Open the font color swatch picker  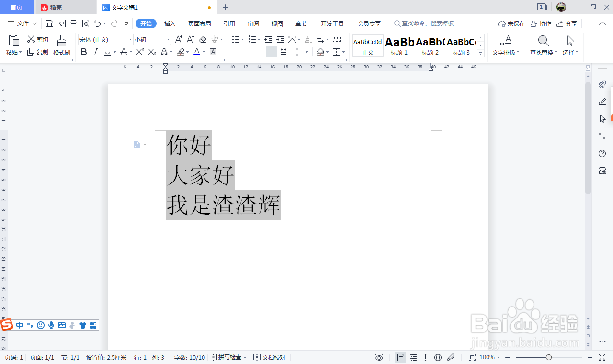click(x=196, y=51)
